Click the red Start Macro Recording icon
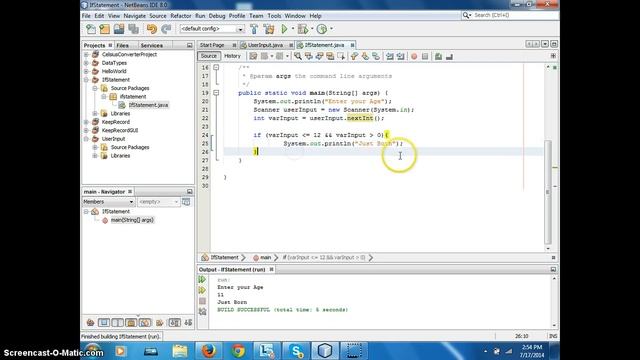This screenshot has height=360, width=640. pyautogui.click(x=414, y=56)
